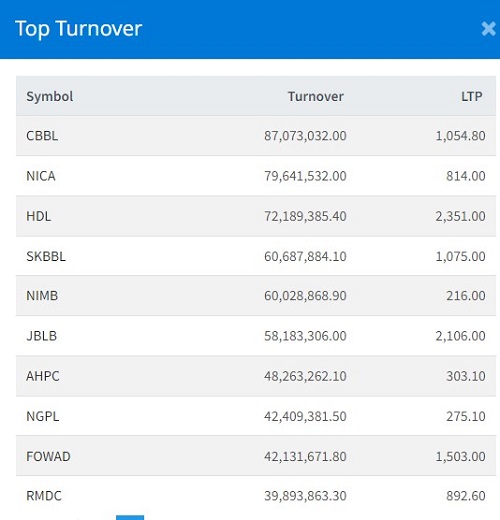This screenshot has height=520, width=500.
Task: Select the NICA symbol
Action: pyautogui.click(x=41, y=176)
